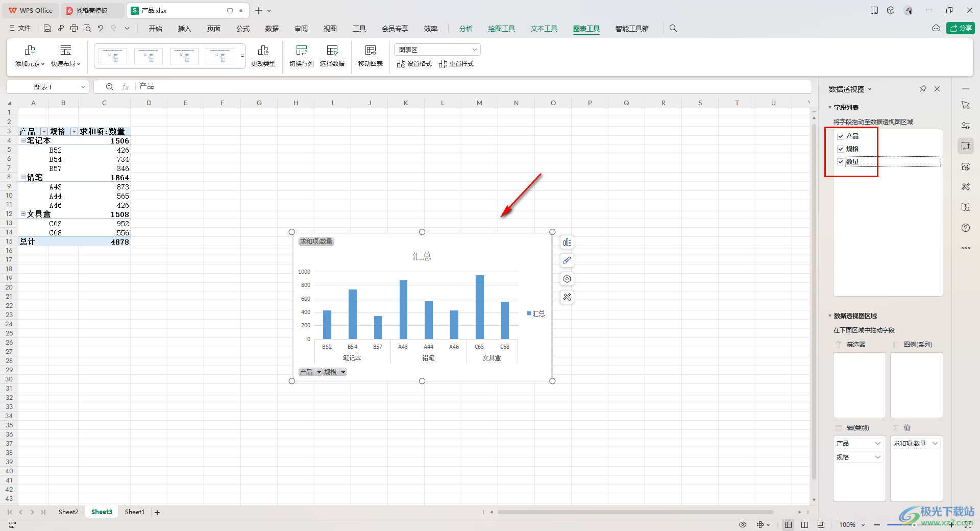
Task: Open 产品 filter dropdown in pivot table
Action: coord(44,132)
